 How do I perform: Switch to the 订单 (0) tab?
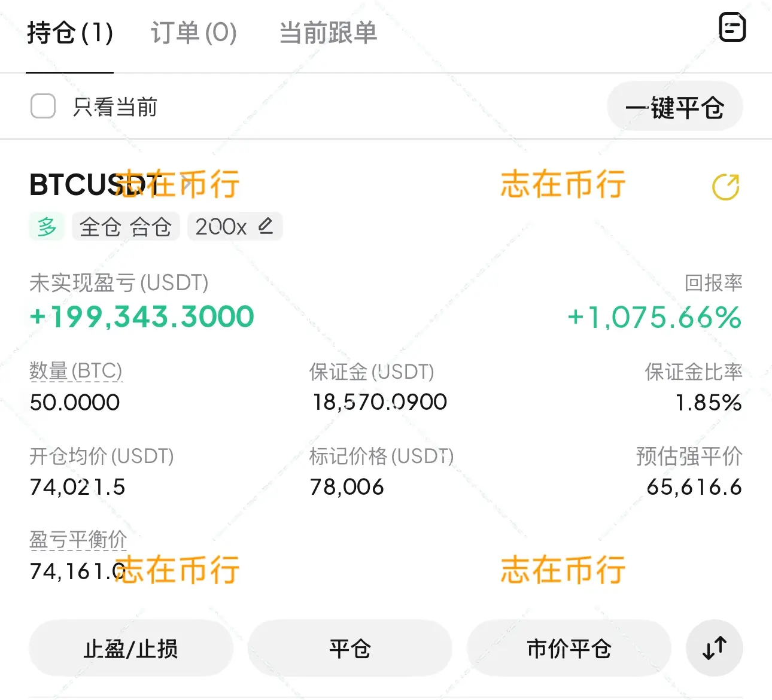click(x=194, y=32)
